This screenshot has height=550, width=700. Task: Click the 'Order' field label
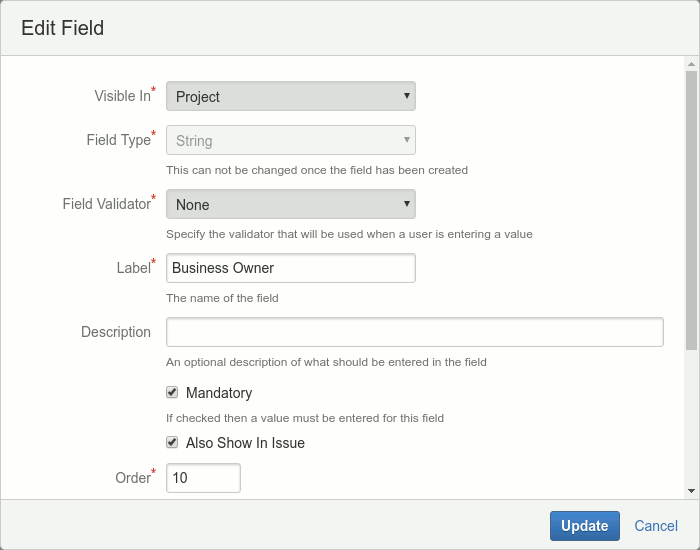132,478
